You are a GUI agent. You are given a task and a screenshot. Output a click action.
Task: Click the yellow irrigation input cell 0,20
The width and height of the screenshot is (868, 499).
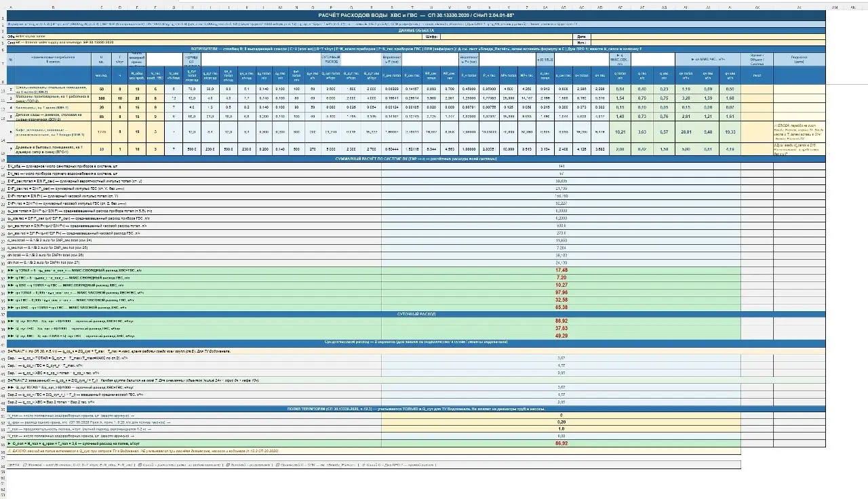[561, 422]
